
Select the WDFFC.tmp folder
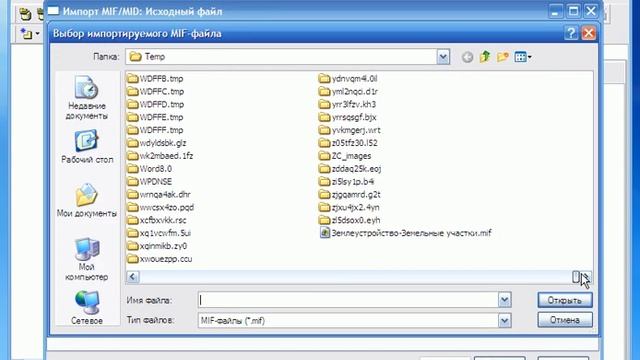coord(156,91)
